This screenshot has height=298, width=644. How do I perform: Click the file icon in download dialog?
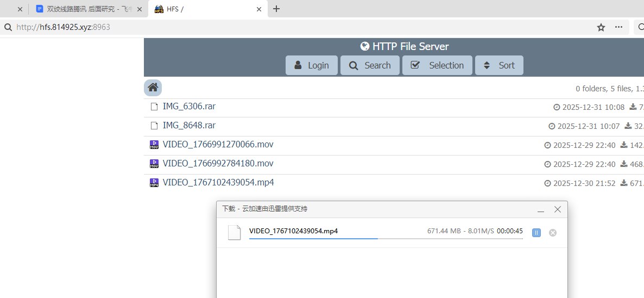tap(234, 232)
